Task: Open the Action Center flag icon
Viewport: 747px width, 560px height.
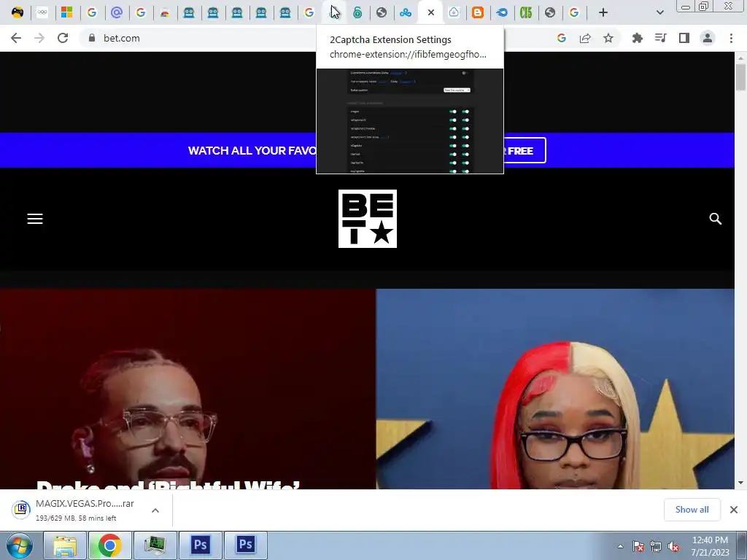Action: pyautogui.click(x=638, y=546)
